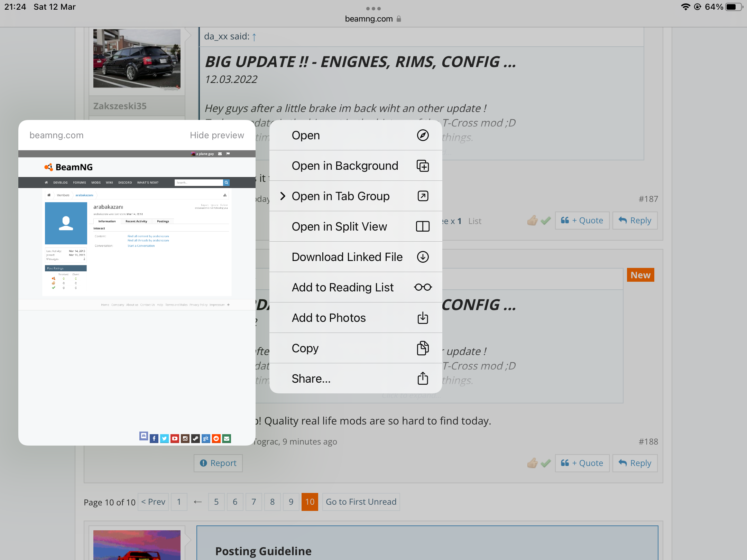Click the '9 minutes ago' timestamp

[310, 441]
